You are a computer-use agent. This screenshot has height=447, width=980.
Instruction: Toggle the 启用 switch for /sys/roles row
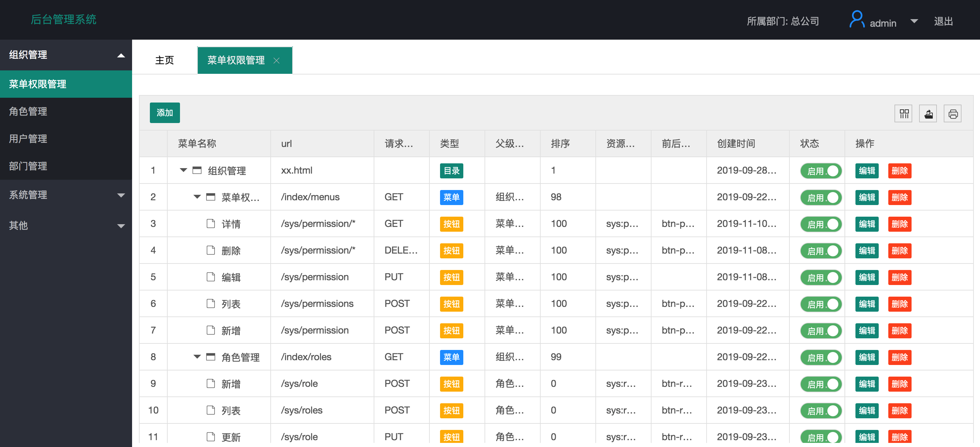(x=821, y=410)
